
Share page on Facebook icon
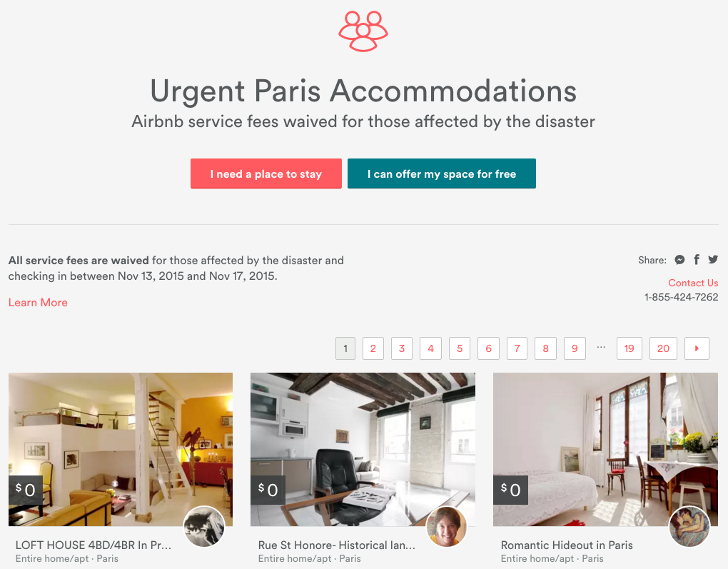(x=697, y=260)
